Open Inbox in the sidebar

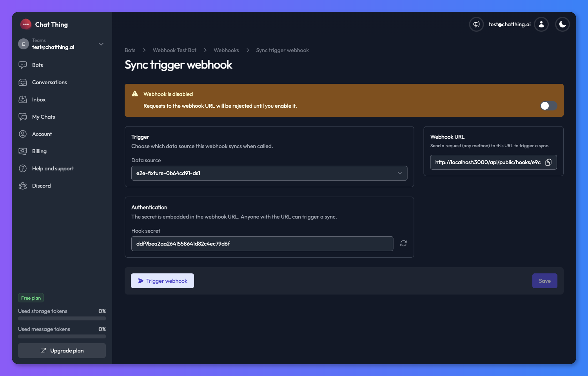point(62,99)
